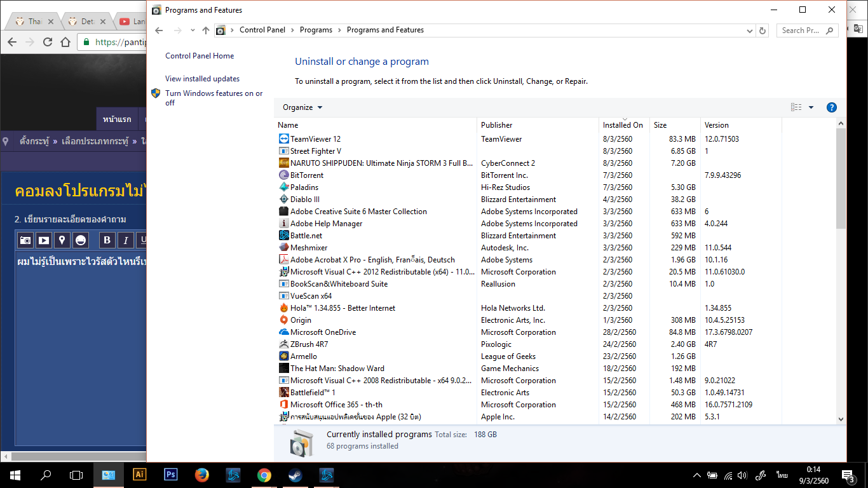Expand chevron after Control Panel in breadcrumb
Image resolution: width=868 pixels, height=488 pixels.
pos(292,30)
